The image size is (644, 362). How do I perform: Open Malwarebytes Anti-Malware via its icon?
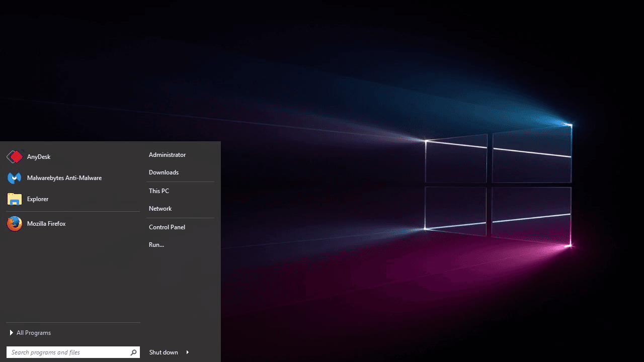14,177
